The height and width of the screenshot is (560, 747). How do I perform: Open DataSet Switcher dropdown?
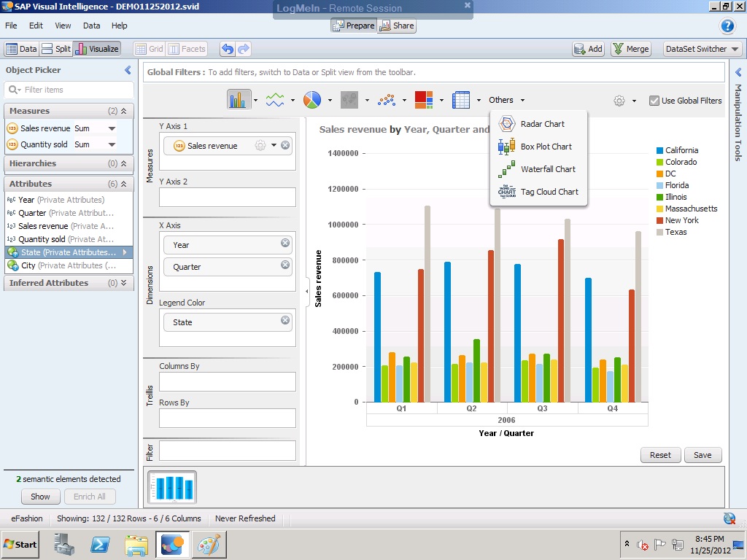[x=703, y=49]
